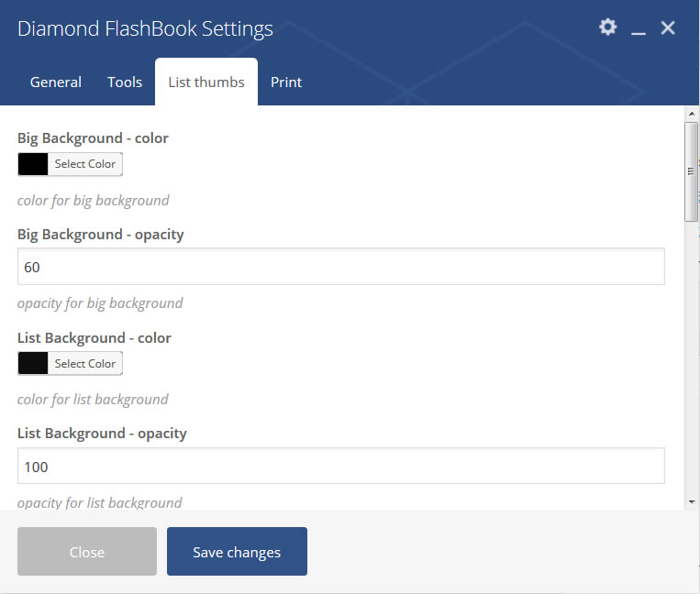The image size is (700, 594).
Task: Focus the List Background opacity field
Action: (x=341, y=466)
